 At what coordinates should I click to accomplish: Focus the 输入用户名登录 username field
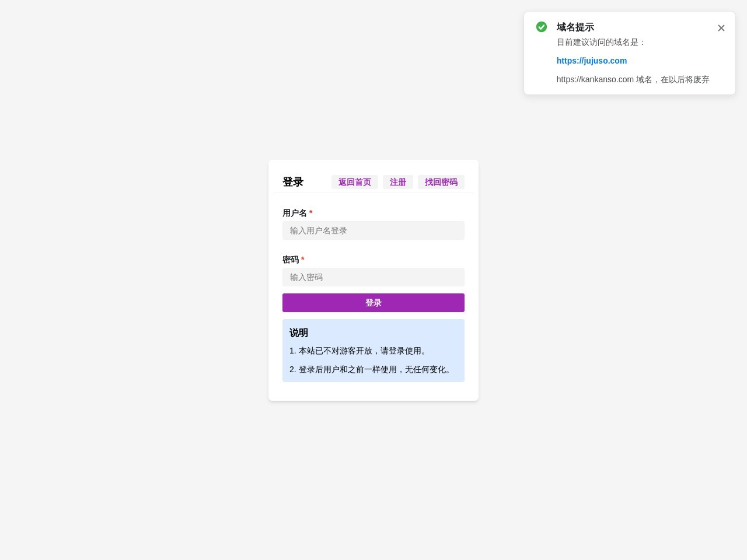tap(373, 230)
